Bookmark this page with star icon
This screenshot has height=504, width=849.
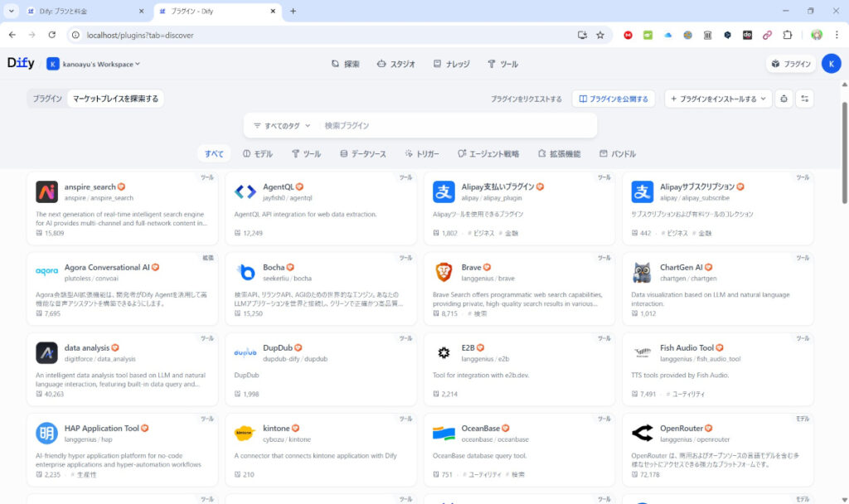pos(600,35)
